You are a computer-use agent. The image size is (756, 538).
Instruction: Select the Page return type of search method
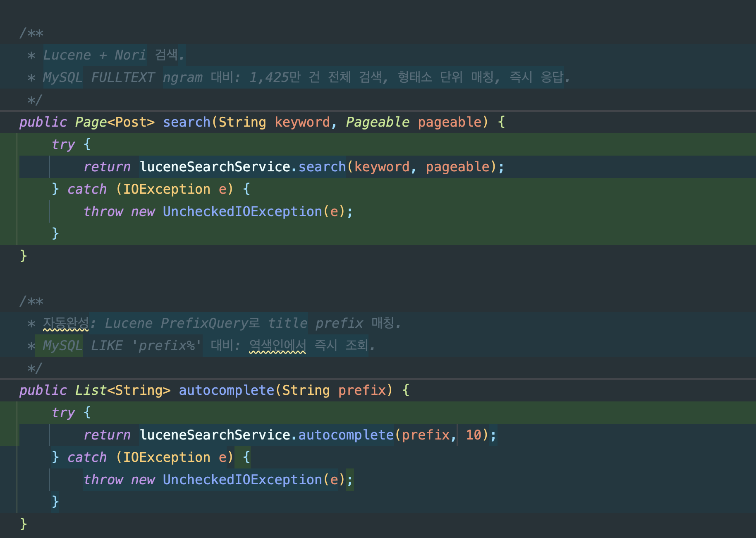click(91, 122)
